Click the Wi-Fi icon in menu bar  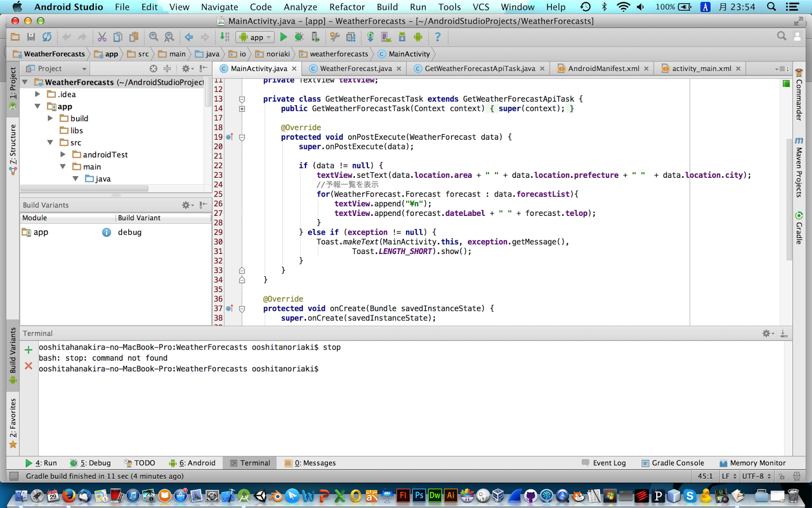[623, 7]
